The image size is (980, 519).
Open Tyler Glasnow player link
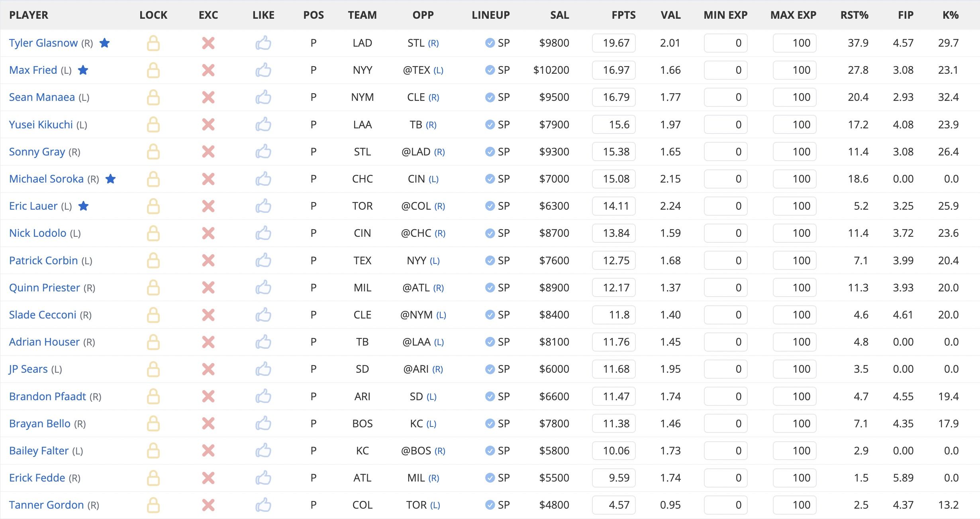(x=43, y=43)
